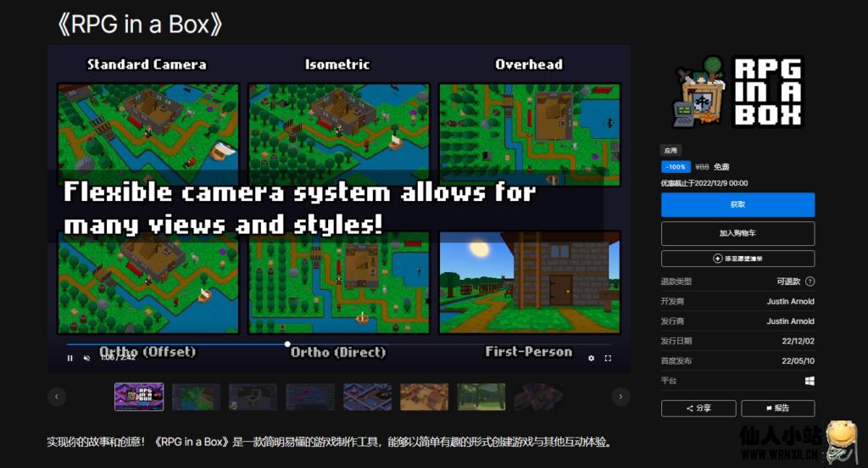Viewport: 868px width, 468px height.
Task: Show next thumbnails with right arrow
Action: click(620, 397)
